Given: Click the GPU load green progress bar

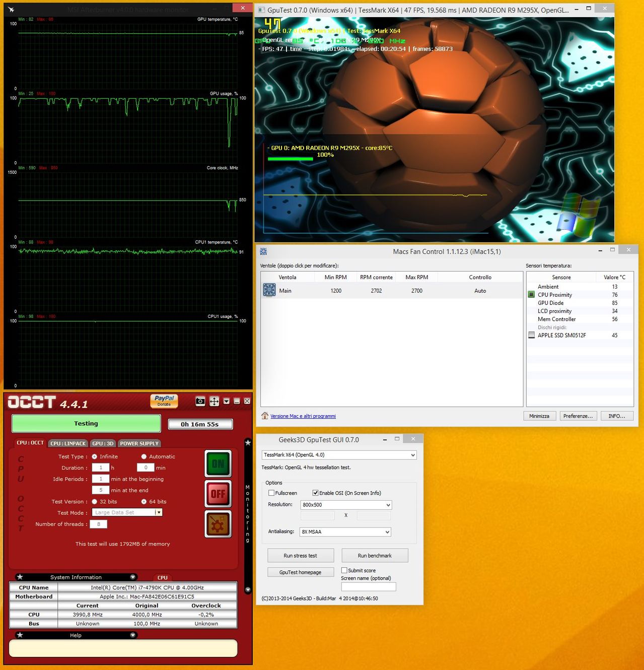Looking at the screenshot, I should click(x=291, y=159).
